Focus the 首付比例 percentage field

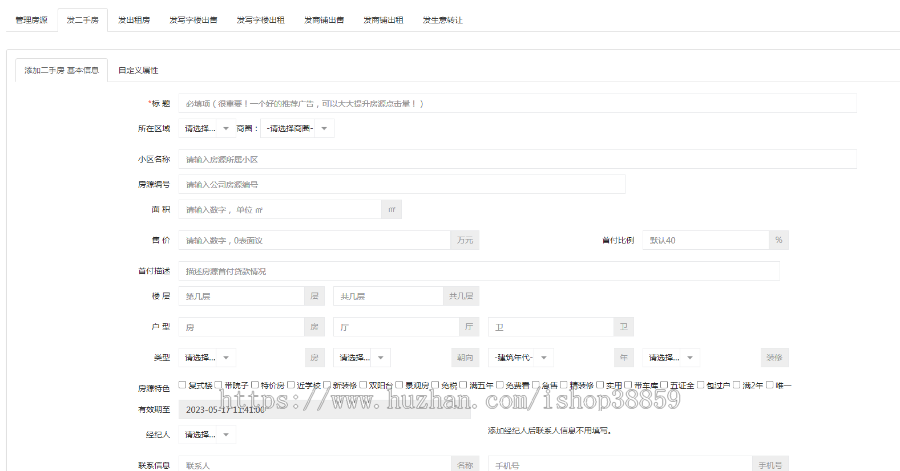point(705,240)
